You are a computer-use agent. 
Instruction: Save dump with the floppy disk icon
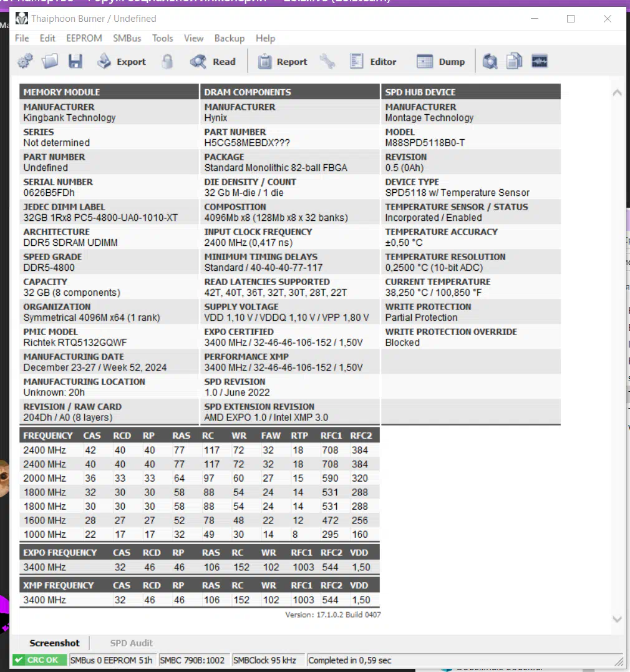[x=75, y=61]
